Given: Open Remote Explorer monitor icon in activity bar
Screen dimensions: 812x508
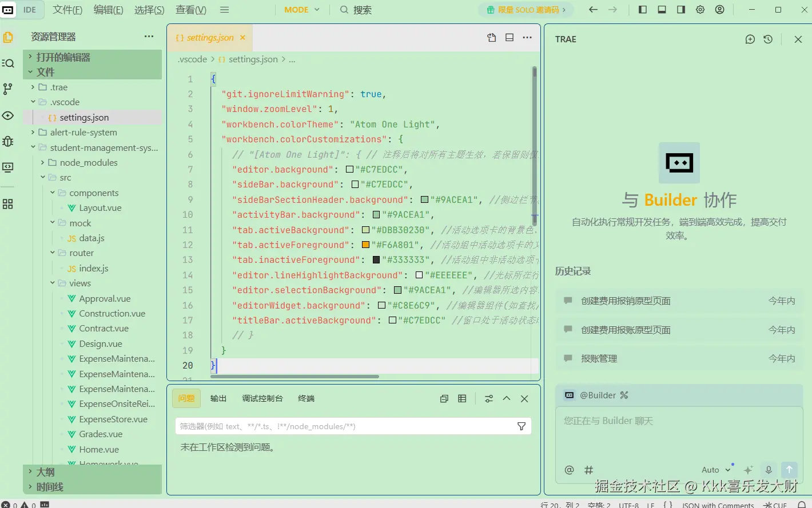Looking at the screenshot, I should point(8,167).
